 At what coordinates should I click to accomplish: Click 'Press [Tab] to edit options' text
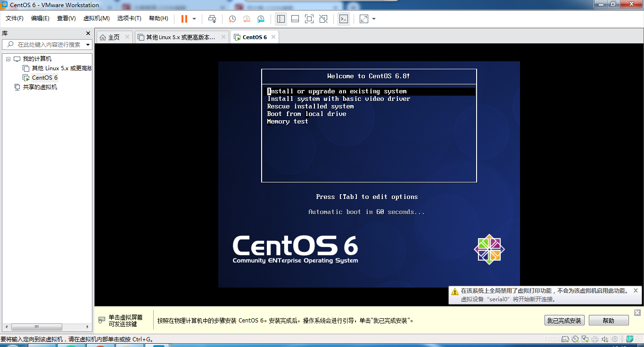(367, 197)
